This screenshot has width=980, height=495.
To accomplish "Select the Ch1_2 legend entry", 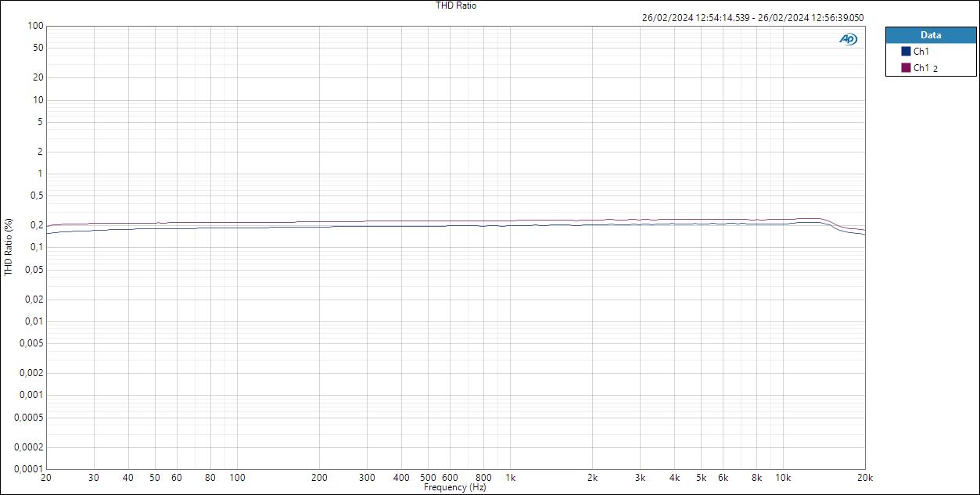I will pyautogui.click(x=923, y=67).
